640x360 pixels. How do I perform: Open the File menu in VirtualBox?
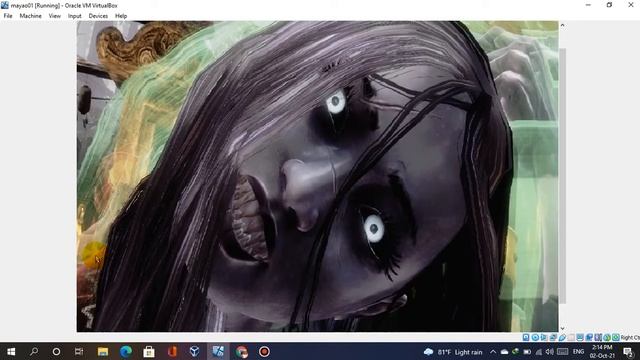[8, 16]
